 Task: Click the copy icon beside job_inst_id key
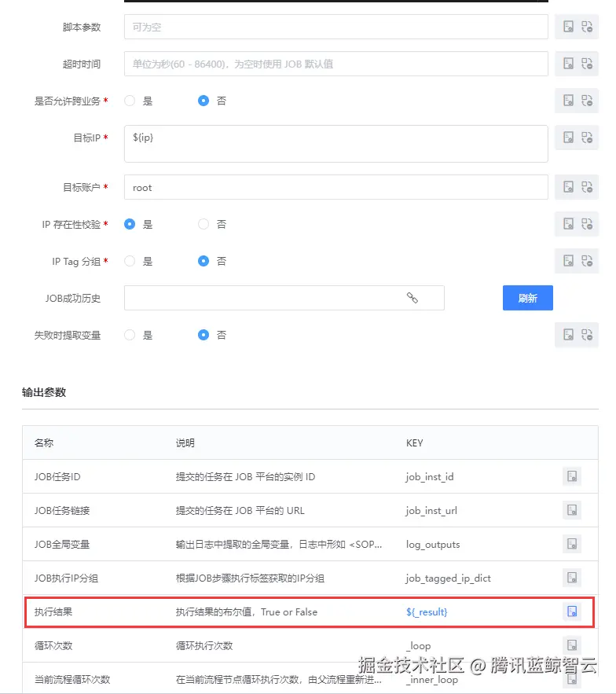(x=572, y=476)
